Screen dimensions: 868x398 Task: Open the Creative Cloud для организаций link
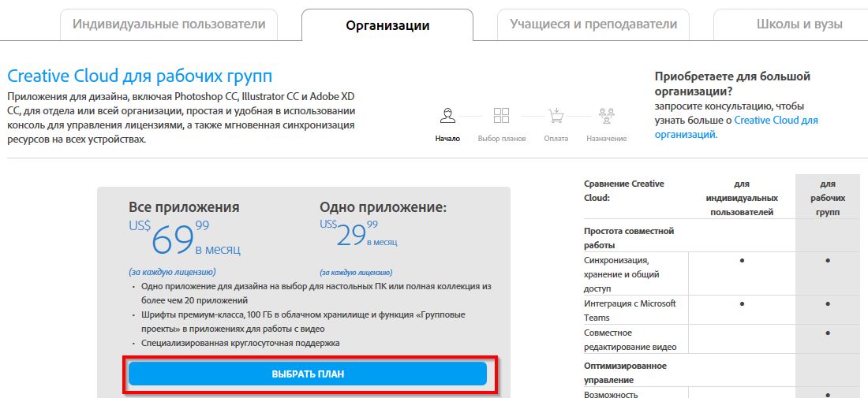[735, 127]
